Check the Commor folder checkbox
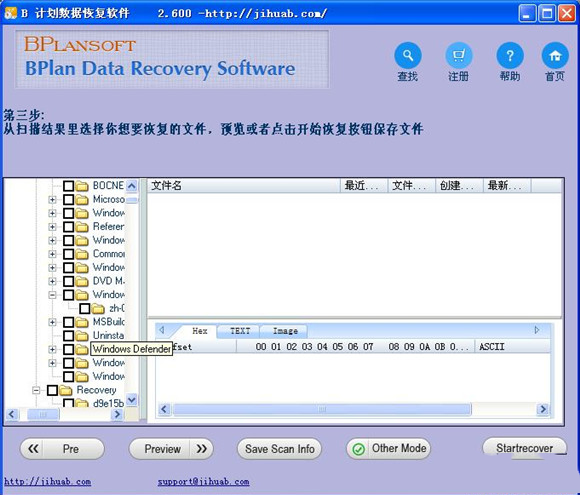Viewport: 580px width, 495px height. [68, 254]
